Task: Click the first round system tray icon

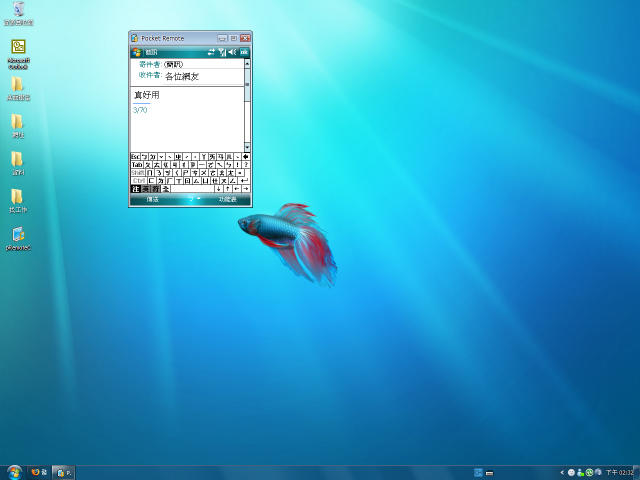Action: [x=571, y=473]
